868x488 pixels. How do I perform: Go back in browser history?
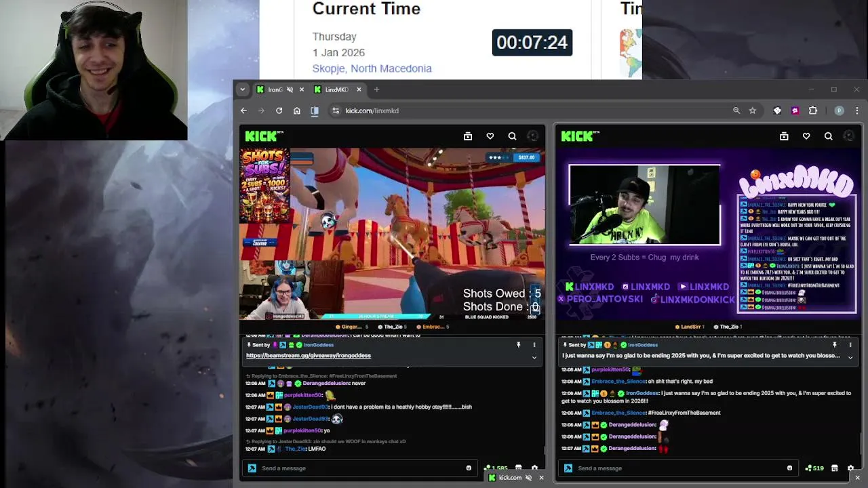pyautogui.click(x=244, y=110)
